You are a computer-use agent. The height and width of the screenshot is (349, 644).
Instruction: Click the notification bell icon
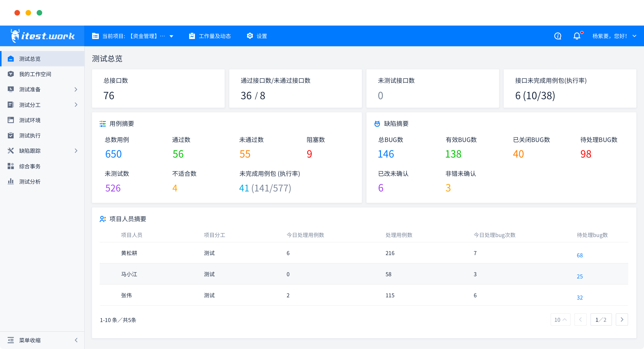(577, 36)
